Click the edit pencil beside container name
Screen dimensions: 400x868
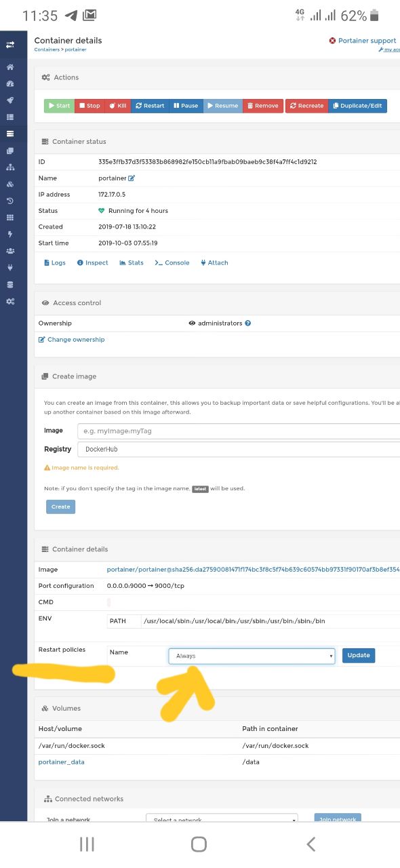coord(132,178)
